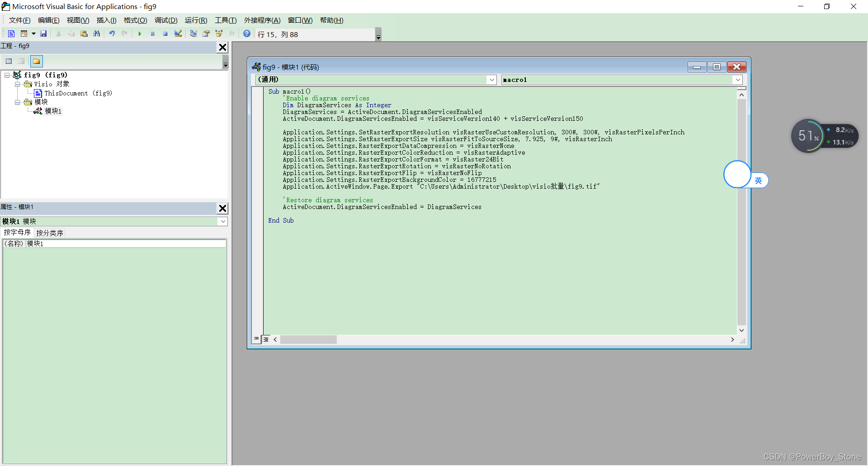
Task: Open the 视图 menu
Action: pos(78,20)
